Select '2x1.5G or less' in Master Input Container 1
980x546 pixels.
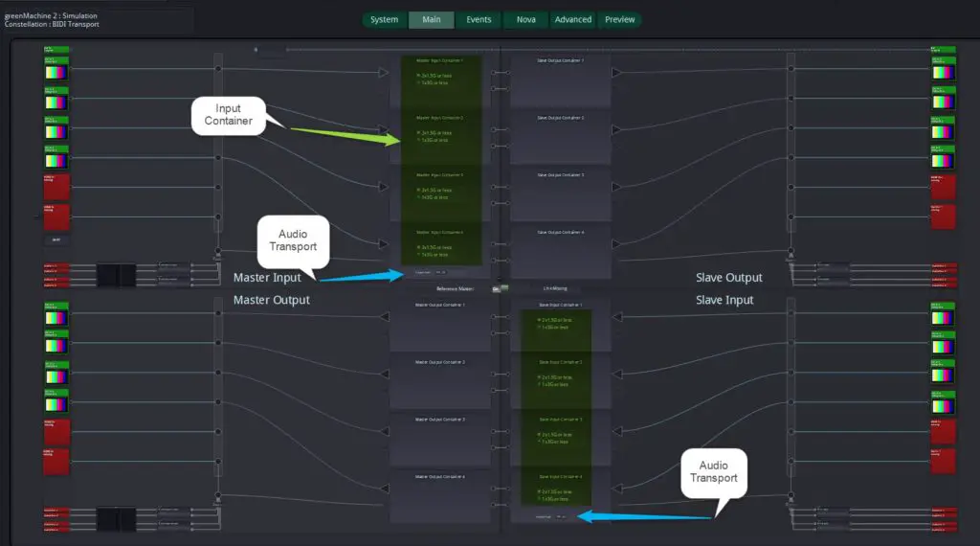[434, 75]
